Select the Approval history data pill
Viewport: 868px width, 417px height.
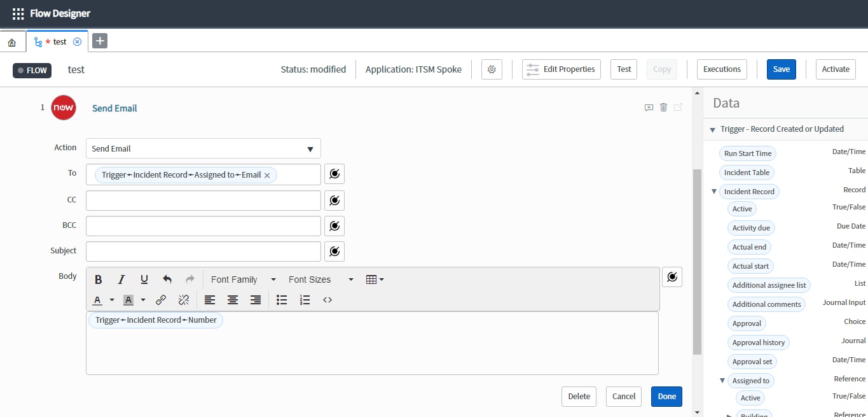(759, 343)
